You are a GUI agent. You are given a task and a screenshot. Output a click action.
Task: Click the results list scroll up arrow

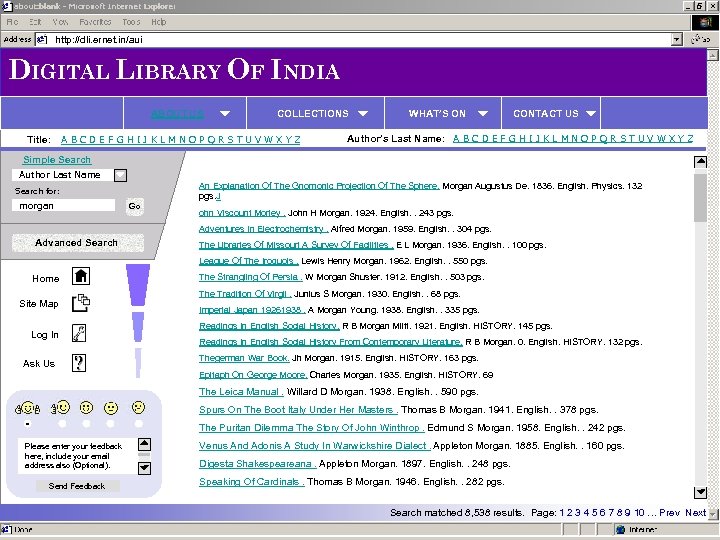click(700, 162)
